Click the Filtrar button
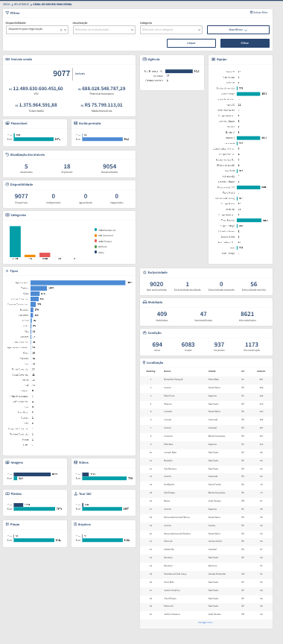This screenshot has height=644, width=283. coord(245,43)
